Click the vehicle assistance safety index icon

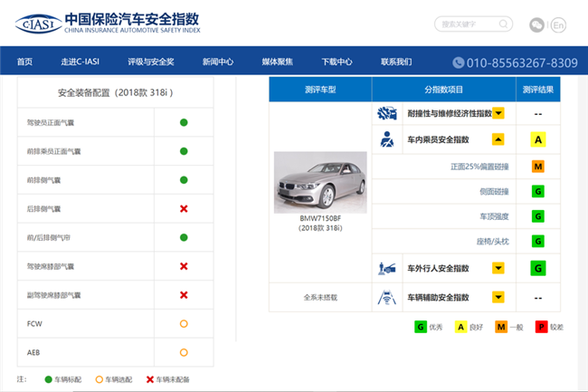(387, 298)
